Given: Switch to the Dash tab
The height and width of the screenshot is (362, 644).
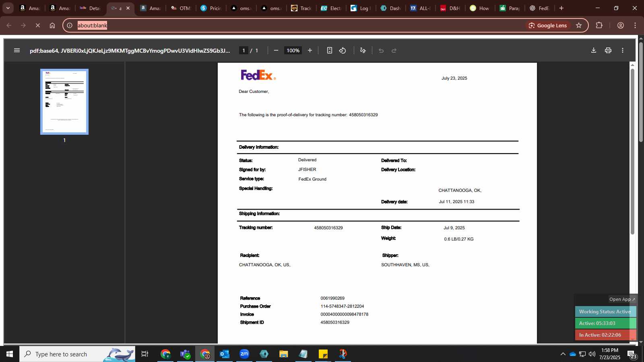Looking at the screenshot, I should tap(390, 8).
